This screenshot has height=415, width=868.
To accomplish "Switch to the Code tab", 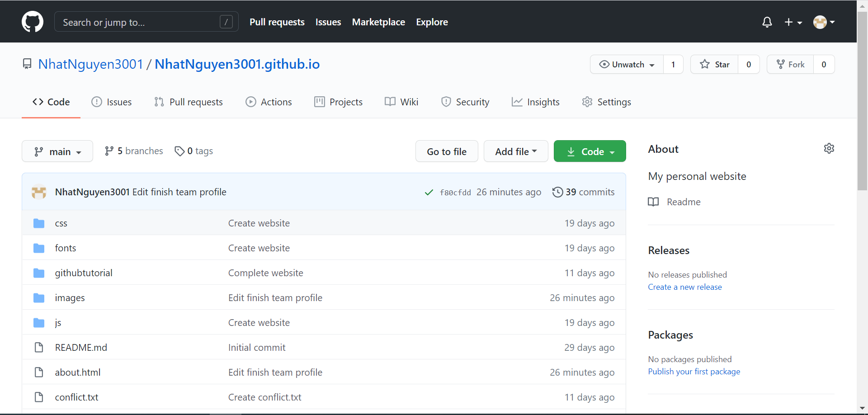I will pyautogui.click(x=51, y=102).
